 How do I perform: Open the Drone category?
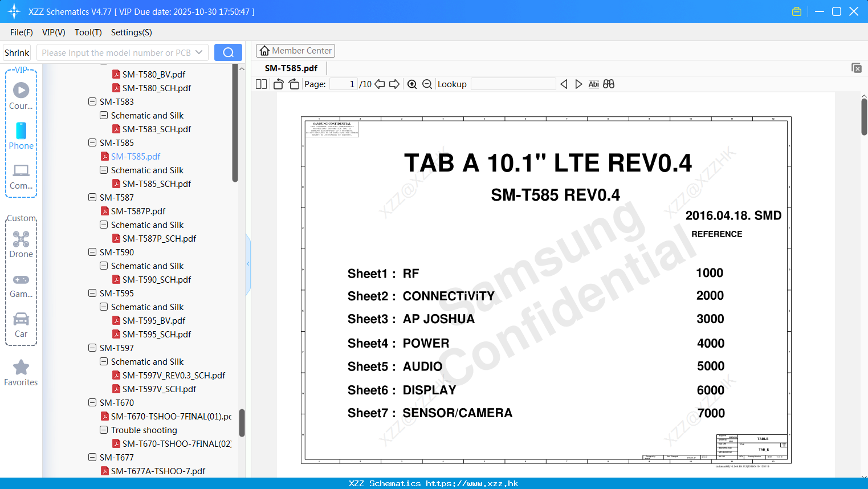click(21, 244)
